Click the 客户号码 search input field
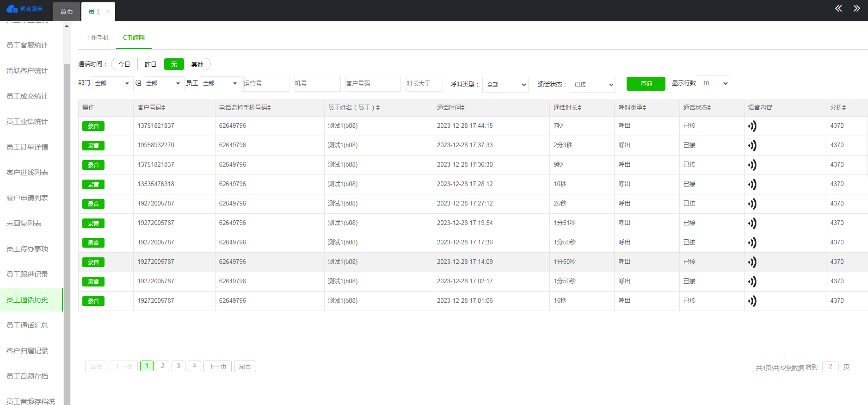The width and height of the screenshot is (868, 405). 373,84
